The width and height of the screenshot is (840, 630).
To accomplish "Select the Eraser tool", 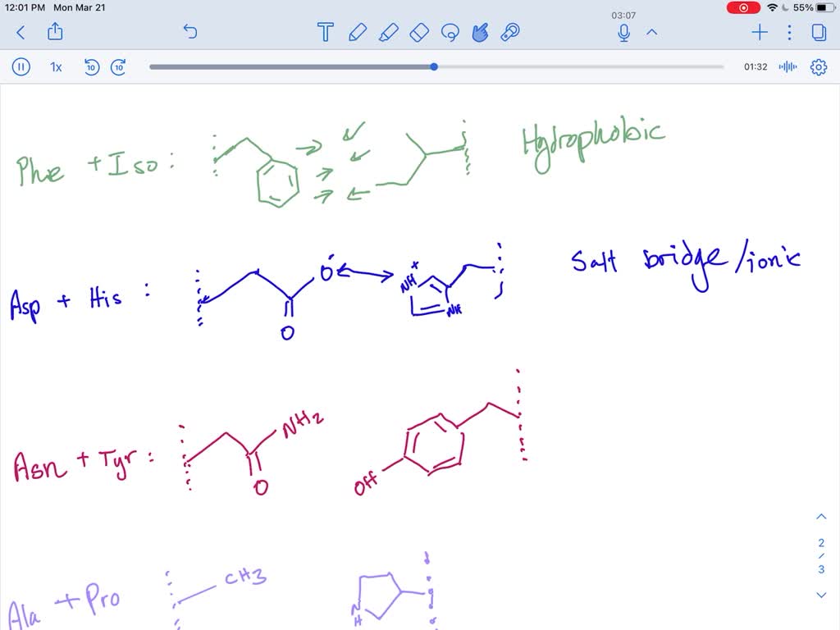I will point(419,33).
